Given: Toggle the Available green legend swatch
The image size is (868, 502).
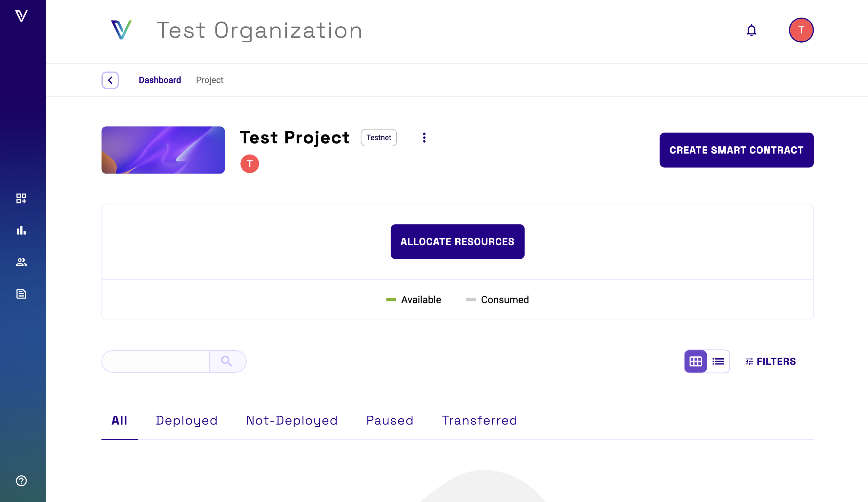Looking at the screenshot, I should [391, 300].
